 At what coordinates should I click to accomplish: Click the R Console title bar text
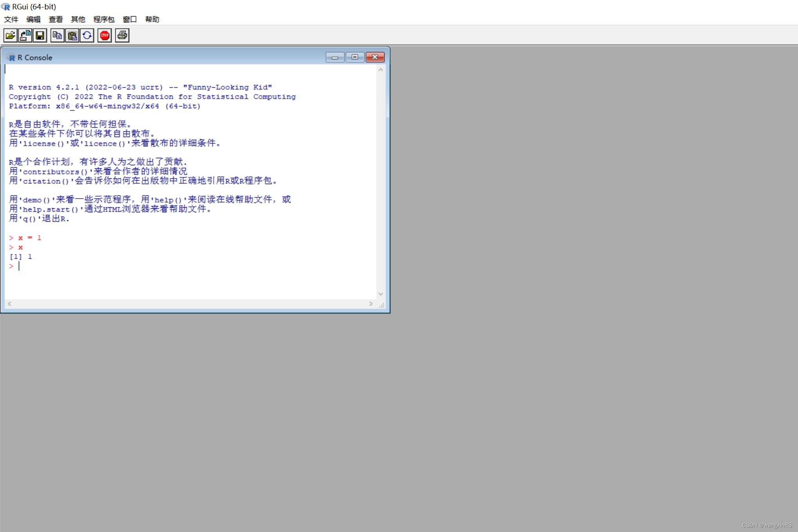click(34, 58)
